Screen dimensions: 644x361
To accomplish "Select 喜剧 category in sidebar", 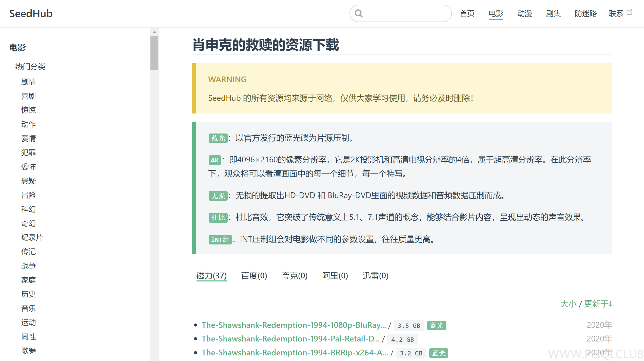I will tap(29, 96).
